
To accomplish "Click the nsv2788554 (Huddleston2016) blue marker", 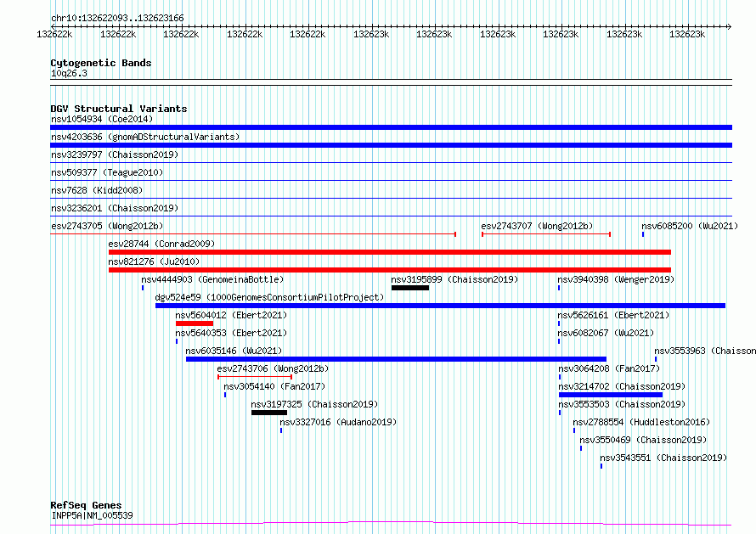I will (x=574, y=430).
